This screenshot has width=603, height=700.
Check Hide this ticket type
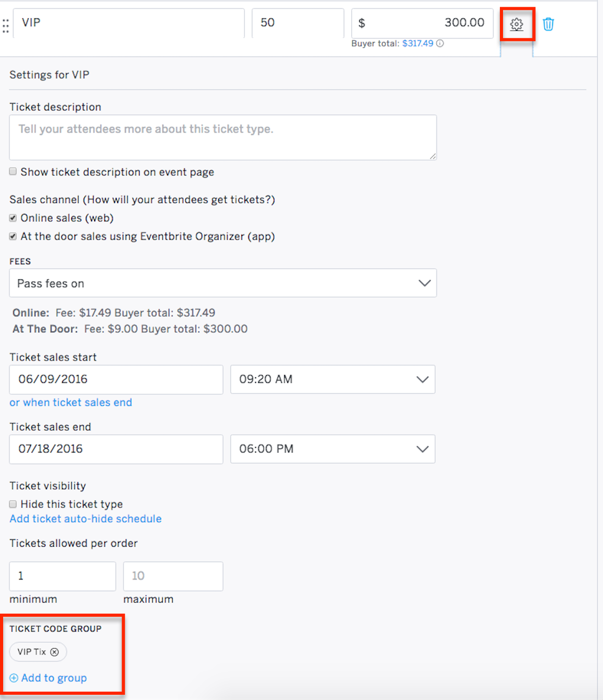pyautogui.click(x=13, y=504)
